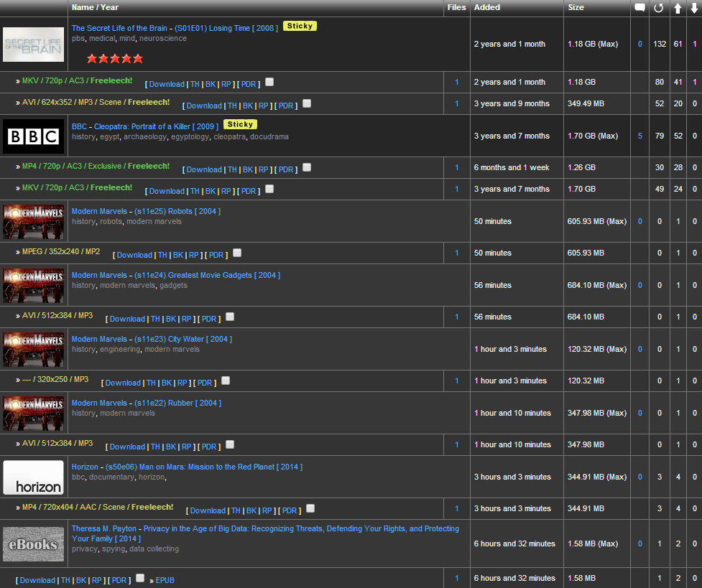Open "(s11e24) Greatest Movie Gadgets" link
Screen dimensions: 702x588
pyautogui.click(x=193, y=275)
